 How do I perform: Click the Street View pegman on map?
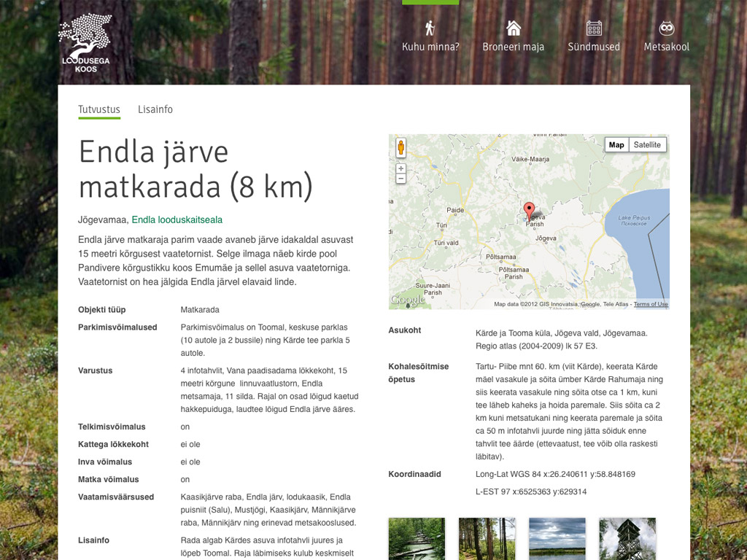point(400,148)
